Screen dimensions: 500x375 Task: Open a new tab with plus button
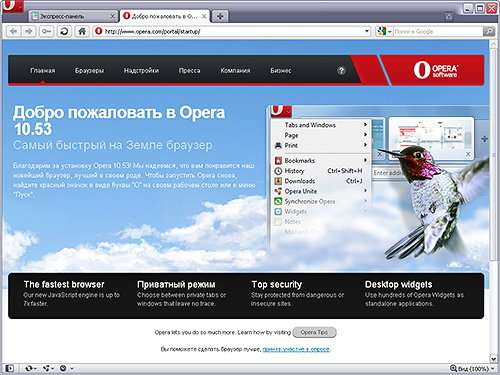[x=220, y=16]
